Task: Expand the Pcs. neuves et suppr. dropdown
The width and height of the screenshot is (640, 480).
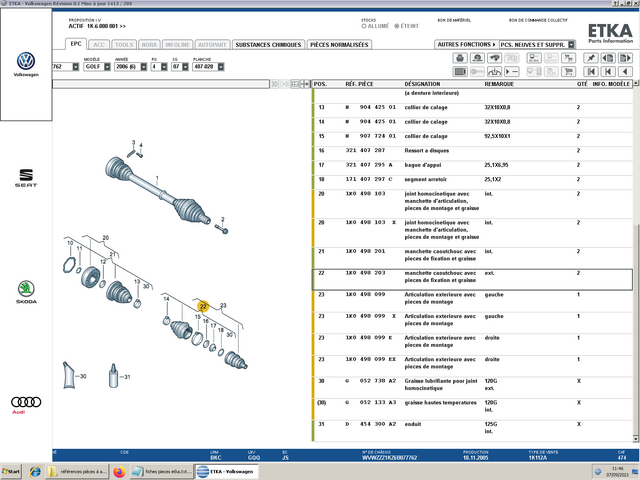Action: (x=571, y=44)
